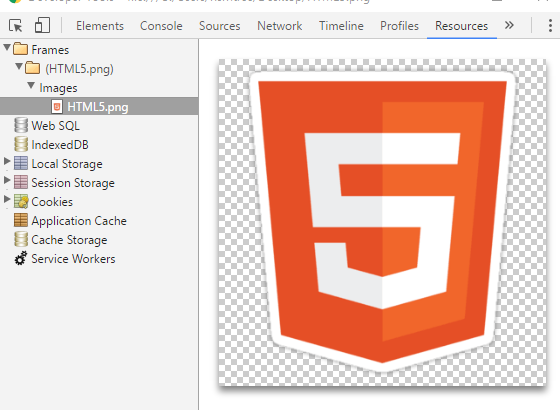Open the DevTools three-dot menu
This screenshot has width=560, height=410.
pos(550,26)
